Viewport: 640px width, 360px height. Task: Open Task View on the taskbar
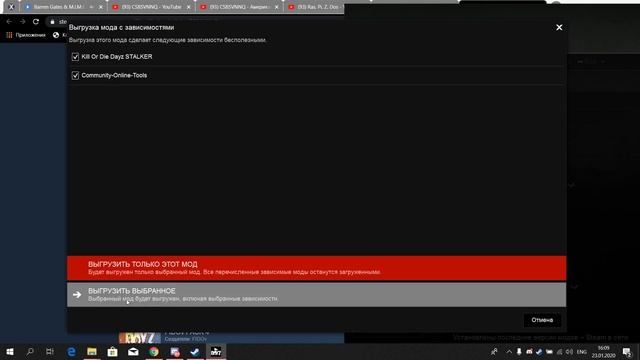point(50,351)
